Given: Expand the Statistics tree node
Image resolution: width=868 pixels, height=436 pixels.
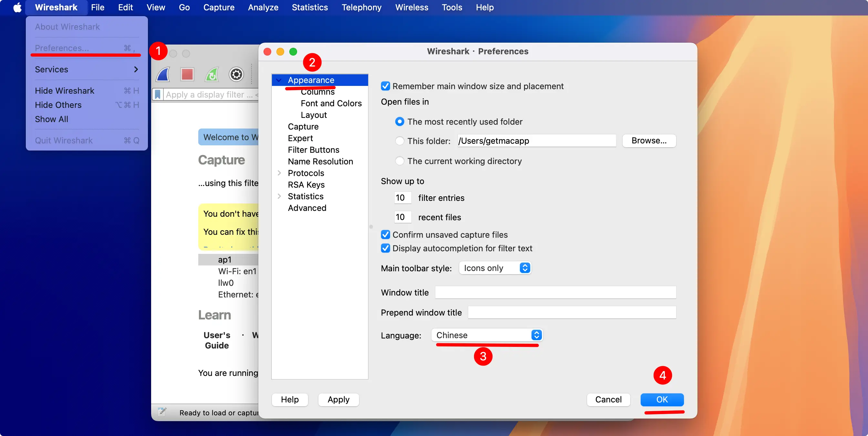Looking at the screenshot, I should click(x=279, y=196).
